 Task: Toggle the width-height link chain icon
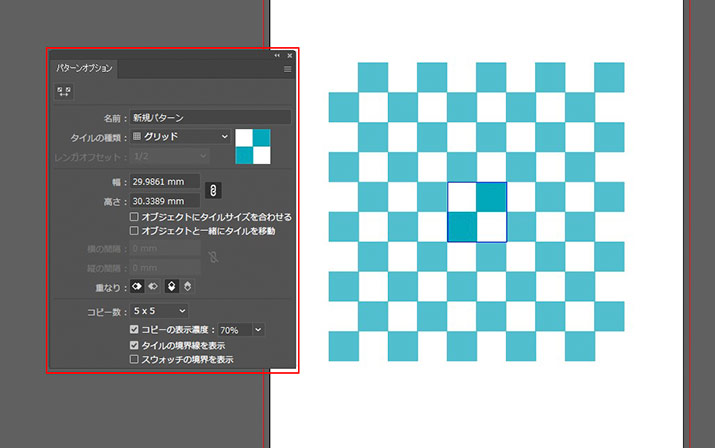click(213, 190)
